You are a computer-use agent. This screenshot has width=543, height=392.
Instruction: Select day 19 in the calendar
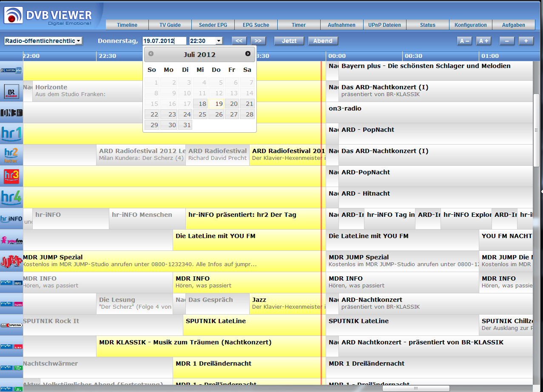tap(216, 104)
